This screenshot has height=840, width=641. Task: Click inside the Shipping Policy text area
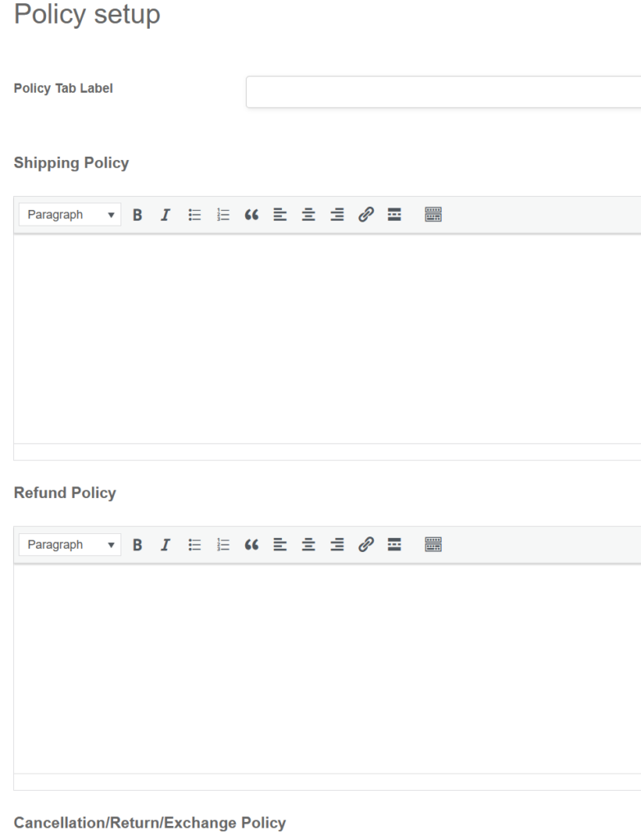[328, 338]
